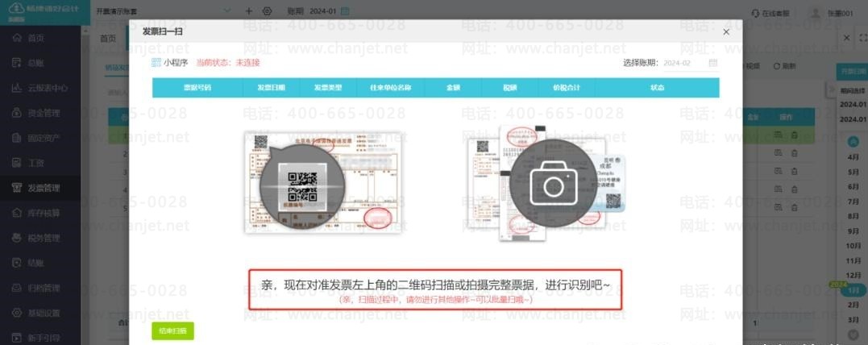This screenshot has height=345, width=868.
Task: Select 5月 in the period list
Action: coord(853,172)
